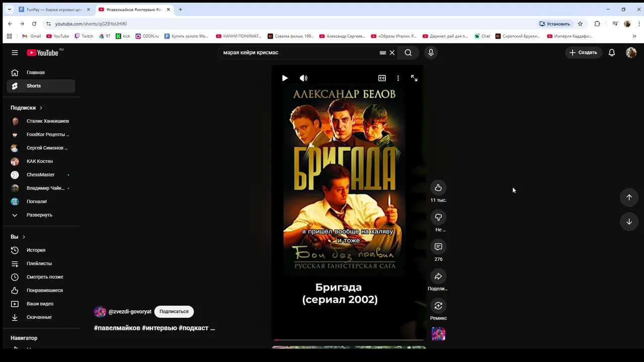The width and height of the screenshot is (644, 362).
Task: Open Сергей Симонов subscription
Action: point(41,148)
